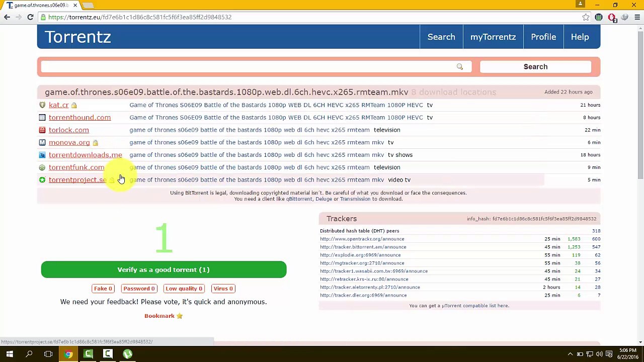Click the Deluge client link
The height and width of the screenshot is (362, 644).
coord(324,199)
